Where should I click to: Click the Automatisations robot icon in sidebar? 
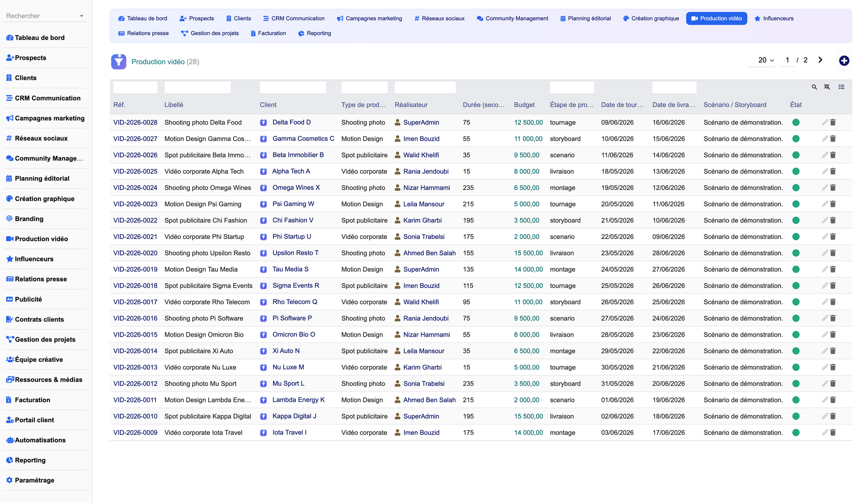pyautogui.click(x=9, y=440)
